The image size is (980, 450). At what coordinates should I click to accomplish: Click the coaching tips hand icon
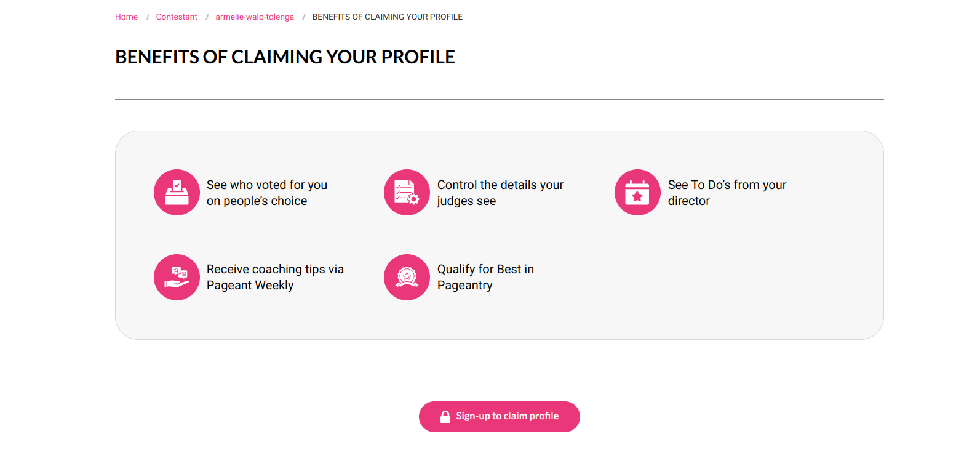(177, 277)
